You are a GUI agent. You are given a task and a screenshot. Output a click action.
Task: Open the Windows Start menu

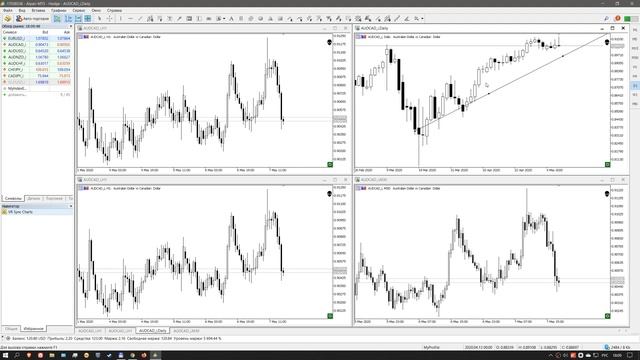[5, 356]
